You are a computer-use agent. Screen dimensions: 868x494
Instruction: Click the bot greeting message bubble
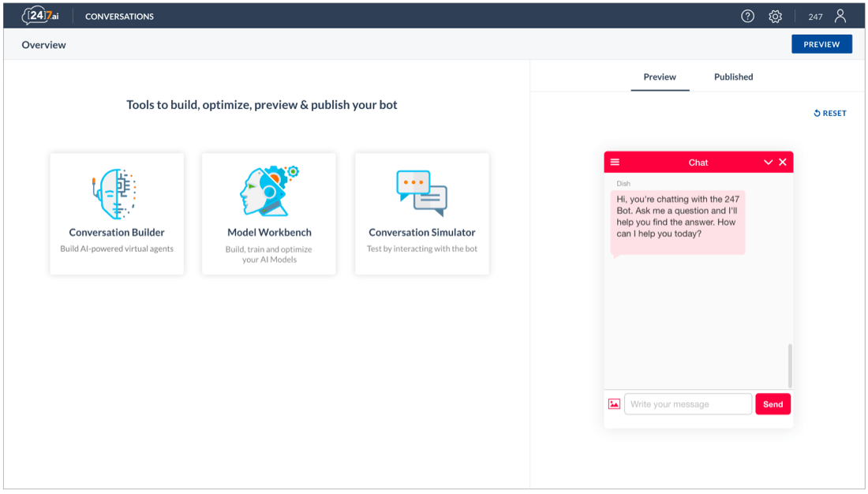coord(678,223)
